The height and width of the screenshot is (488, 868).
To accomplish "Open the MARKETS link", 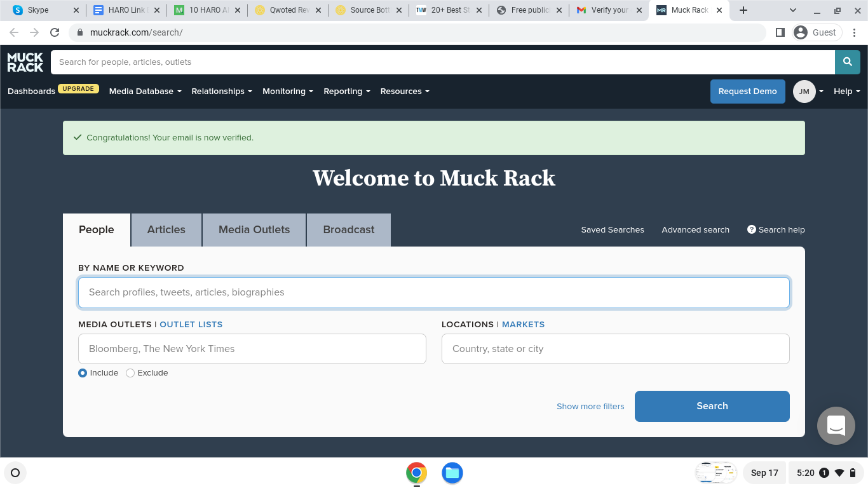I will [523, 324].
